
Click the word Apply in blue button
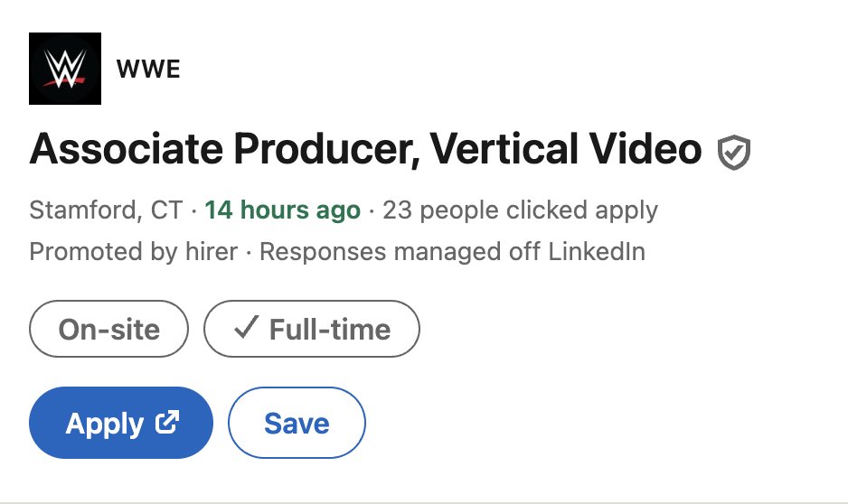pos(105,424)
